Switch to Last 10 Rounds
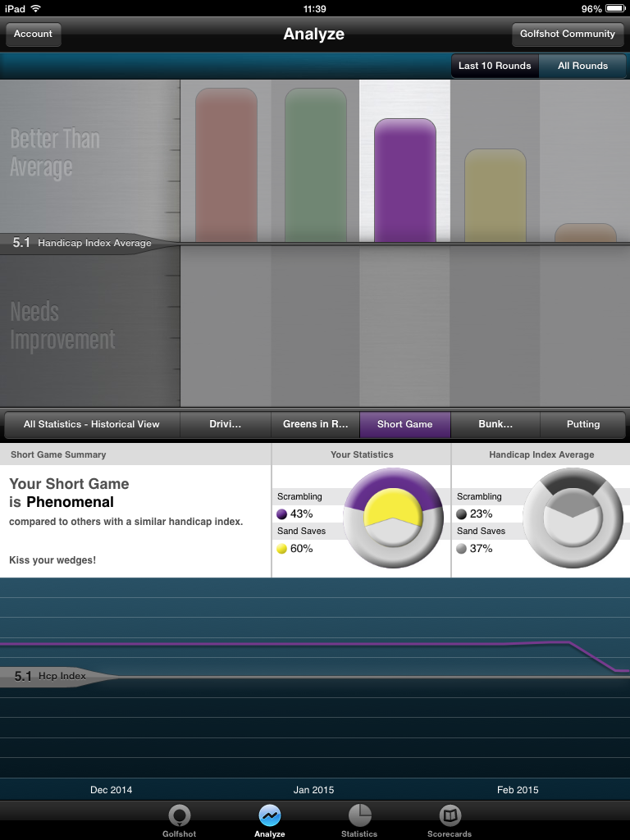This screenshot has width=630, height=840. [x=495, y=66]
